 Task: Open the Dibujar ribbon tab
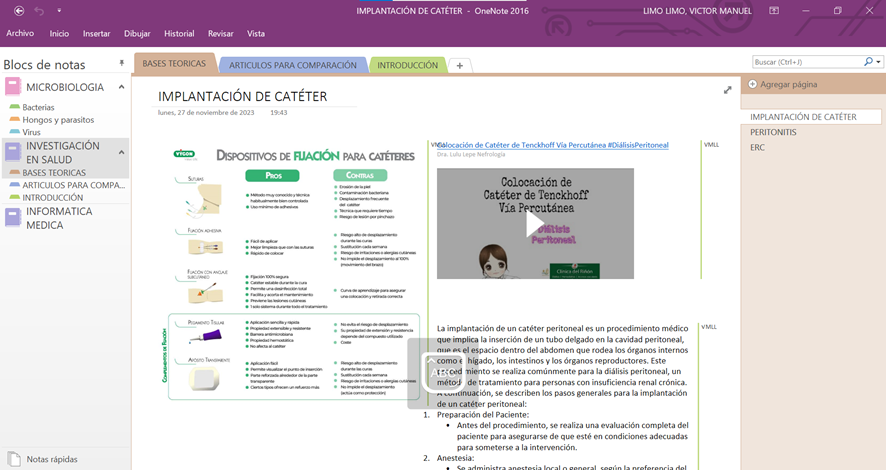tap(137, 33)
